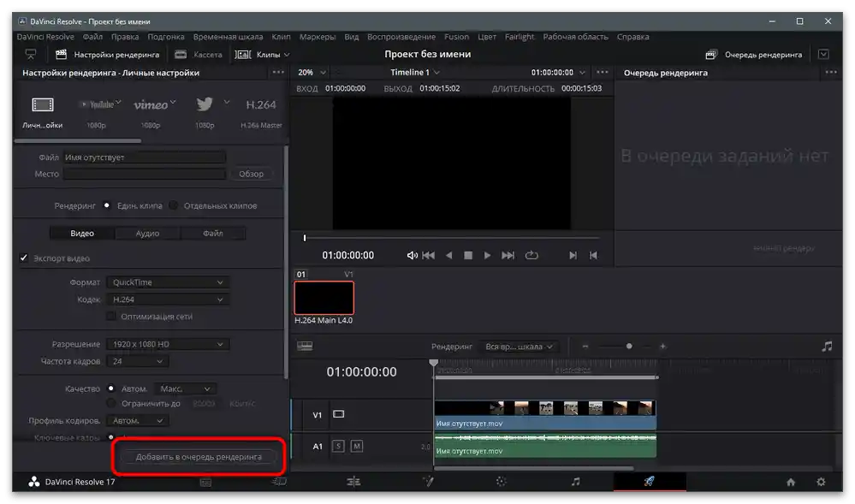Open the viewer zoom 20% dropdown

point(312,73)
